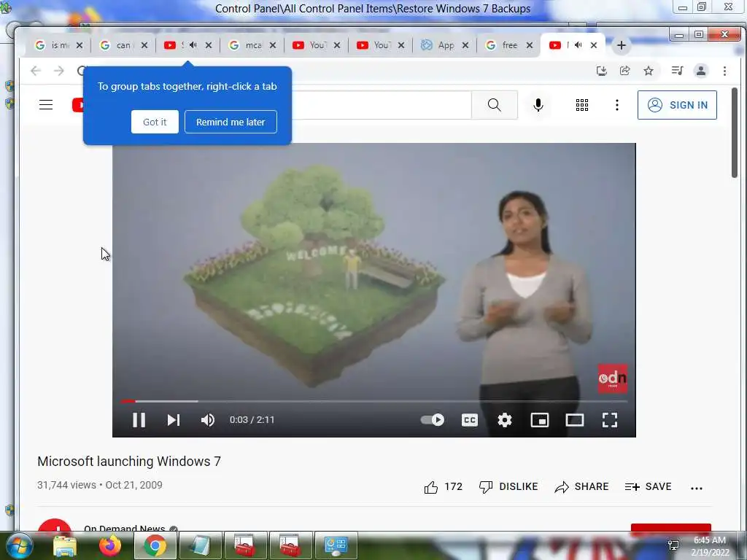
Task: Bookmark this page with the star
Action: [x=649, y=71]
